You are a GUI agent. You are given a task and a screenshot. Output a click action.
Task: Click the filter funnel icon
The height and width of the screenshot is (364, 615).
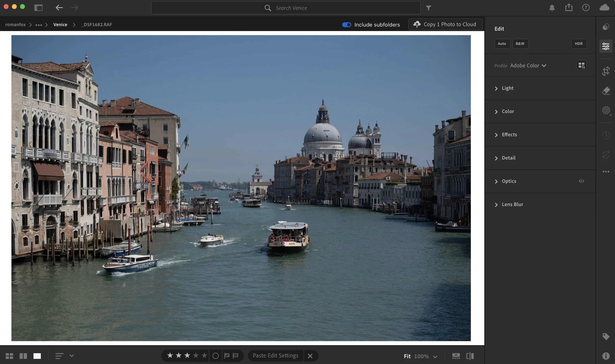coord(428,8)
